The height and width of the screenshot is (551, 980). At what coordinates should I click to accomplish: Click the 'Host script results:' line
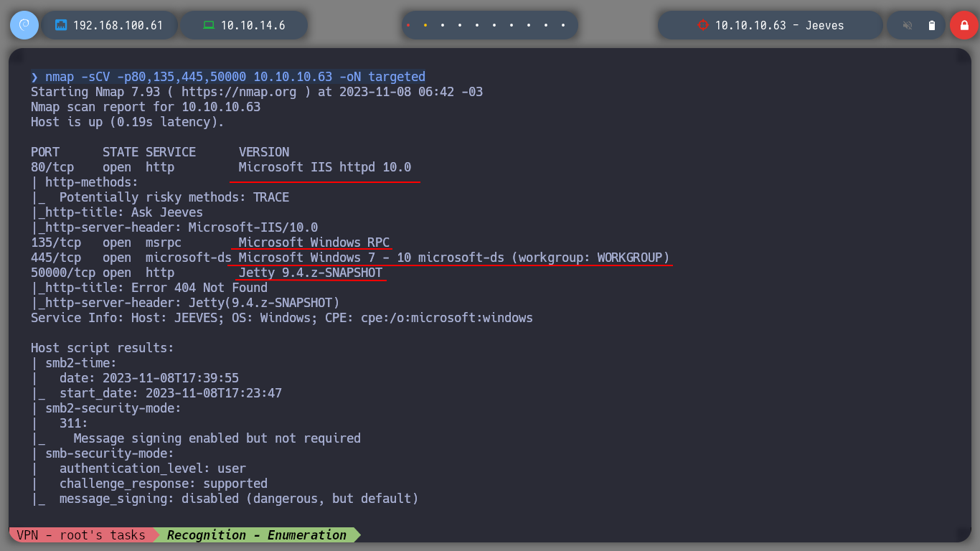103,348
